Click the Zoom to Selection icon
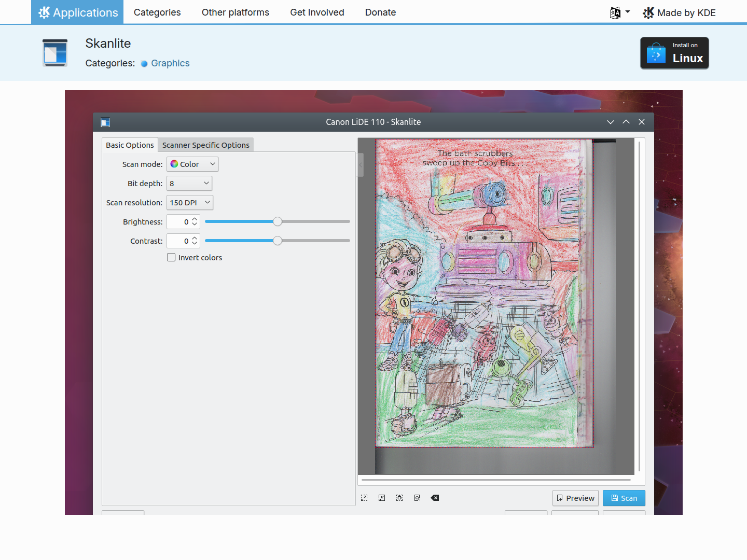Image resolution: width=747 pixels, height=560 pixels. click(x=399, y=498)
